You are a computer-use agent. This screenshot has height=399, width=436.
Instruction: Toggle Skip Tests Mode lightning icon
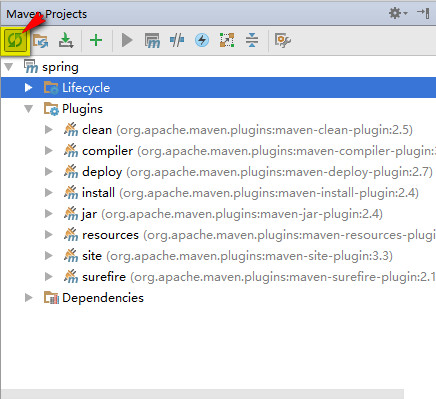pyautogui.click(x=202, y=40)
